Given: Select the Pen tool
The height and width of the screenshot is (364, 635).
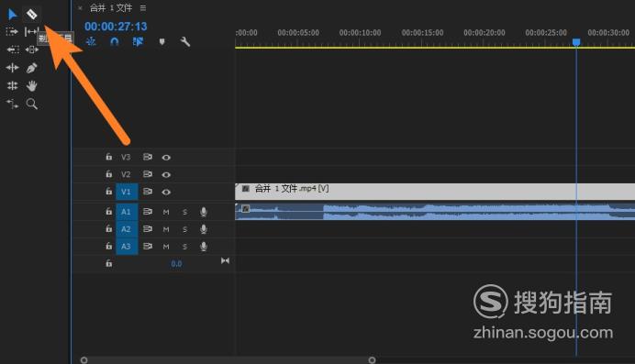Looking at the screenshot, I should (x=31, y=68).
